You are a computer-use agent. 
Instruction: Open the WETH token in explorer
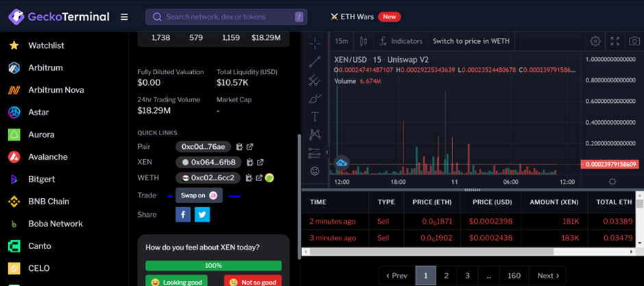click(x=259, y=178)
